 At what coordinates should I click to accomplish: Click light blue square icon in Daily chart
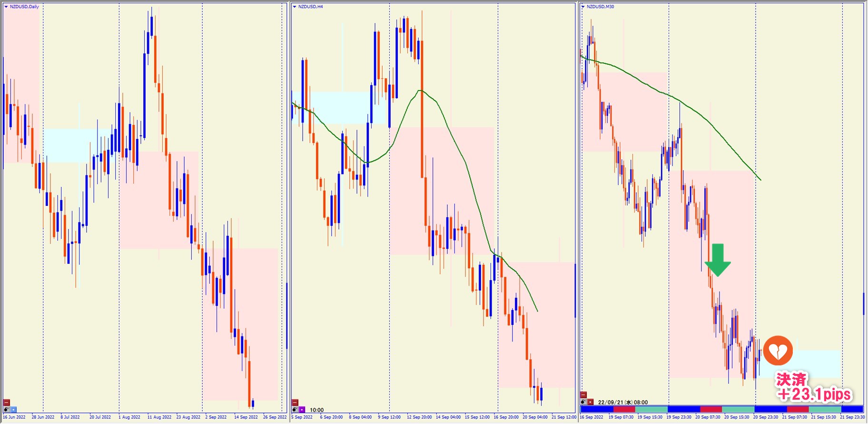tap(14, 410)
